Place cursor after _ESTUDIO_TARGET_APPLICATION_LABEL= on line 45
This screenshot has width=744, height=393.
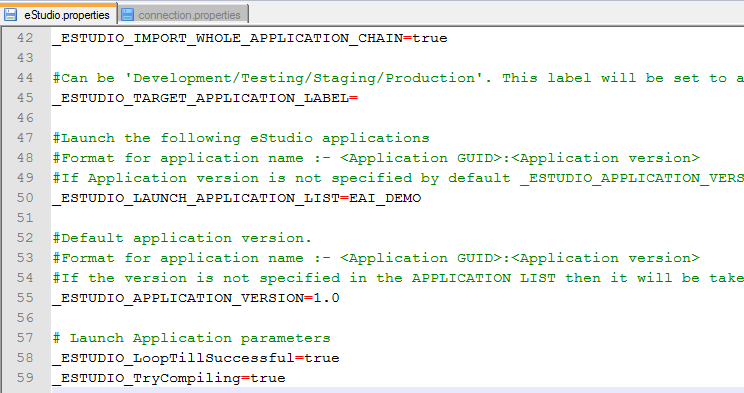[359, 98]
